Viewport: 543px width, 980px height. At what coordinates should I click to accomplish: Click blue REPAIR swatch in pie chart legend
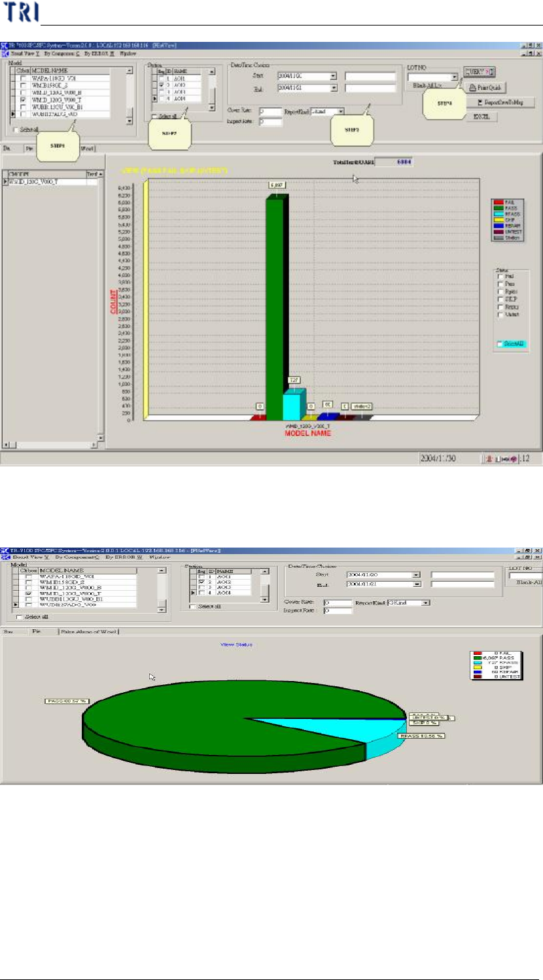click(x=478, y=671)
